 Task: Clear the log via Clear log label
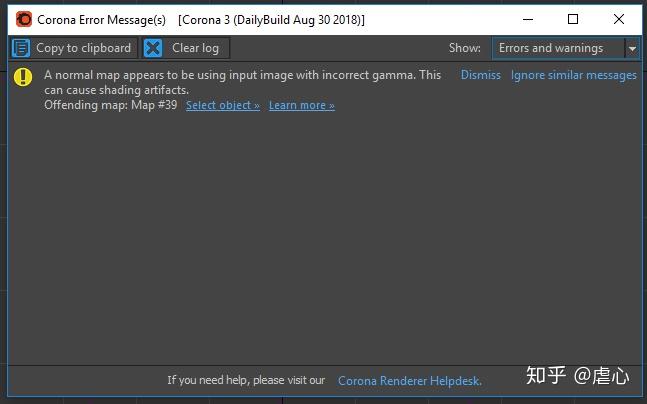195,48
